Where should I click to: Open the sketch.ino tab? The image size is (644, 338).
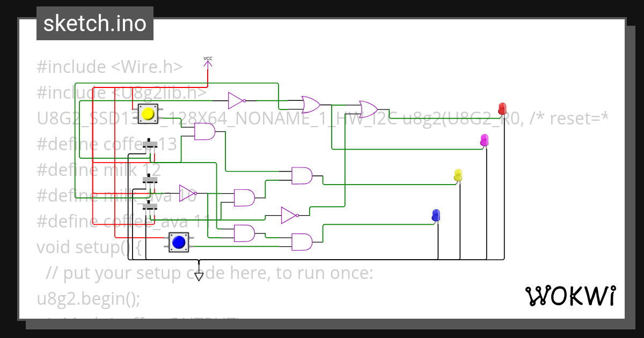(95, 24)
